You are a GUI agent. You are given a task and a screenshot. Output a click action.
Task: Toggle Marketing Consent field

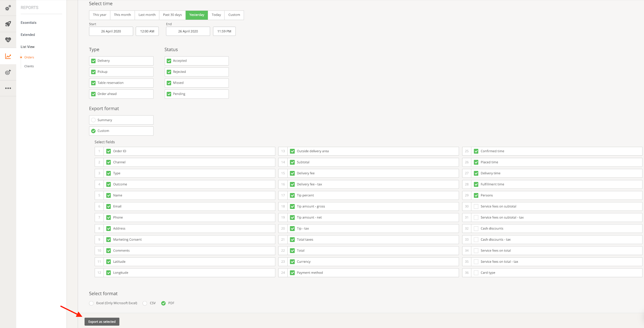pyautogui.click(x=109, y=239)
